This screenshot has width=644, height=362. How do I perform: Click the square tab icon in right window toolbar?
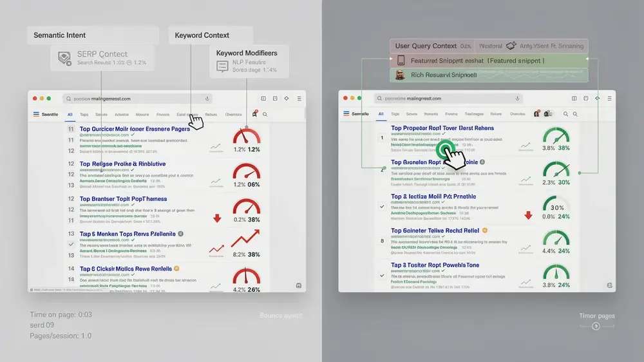click(x=585, y=99)
